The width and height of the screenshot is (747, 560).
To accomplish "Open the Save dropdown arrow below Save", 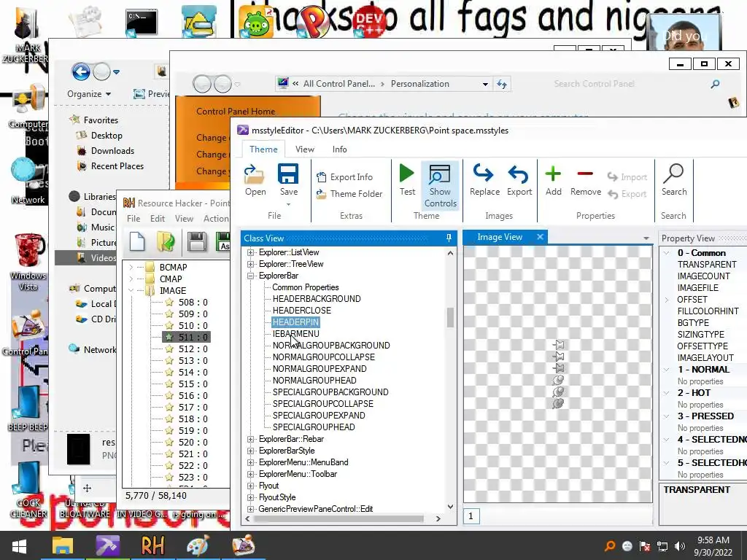I will (288, 204).
